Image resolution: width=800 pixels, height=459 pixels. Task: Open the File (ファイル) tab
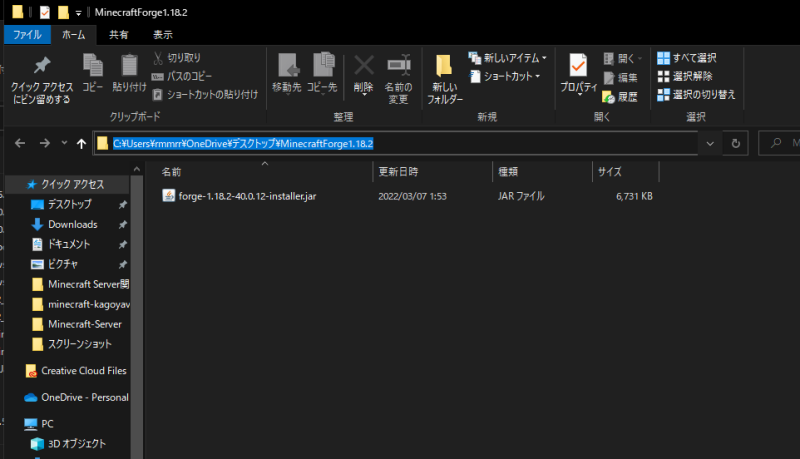click(x=27, y=35)
